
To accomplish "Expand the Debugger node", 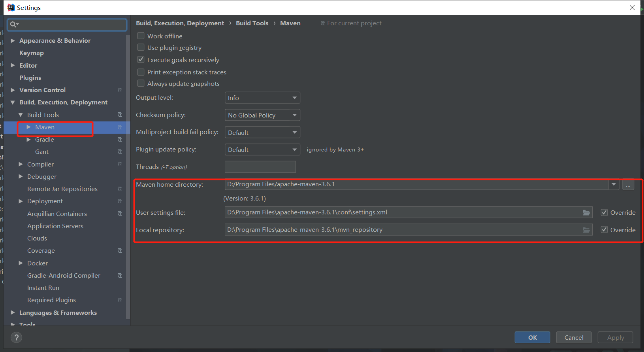I will pyautogui.click(x=21, y=176).
